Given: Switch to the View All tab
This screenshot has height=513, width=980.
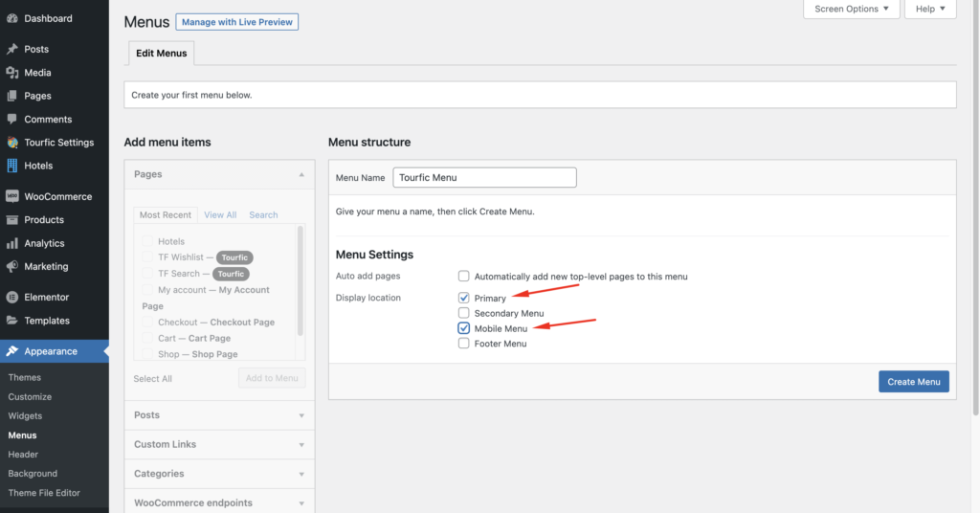Looking at the screenshot, I should click(x=220, y=215).
